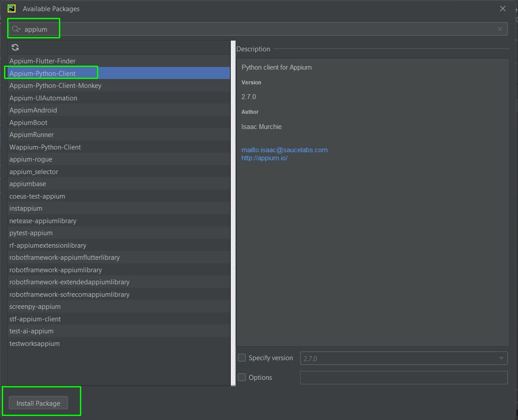Select robotframework-appiumflutterlibrary package
518x420 pixels.
click(119, 257)
